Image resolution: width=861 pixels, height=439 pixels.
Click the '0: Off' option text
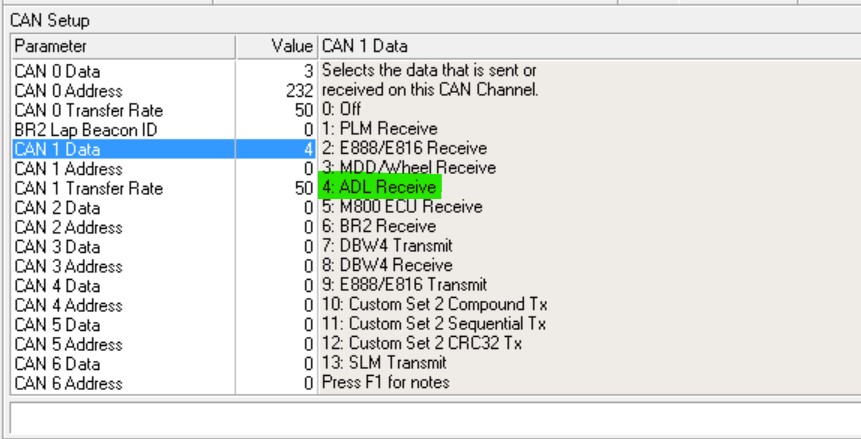[341, 109]
